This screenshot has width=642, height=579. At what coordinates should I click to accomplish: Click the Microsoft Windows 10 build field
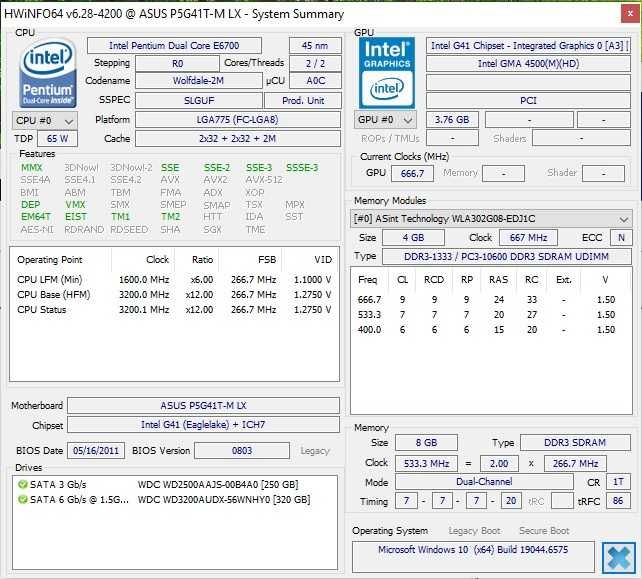[473, 557]
